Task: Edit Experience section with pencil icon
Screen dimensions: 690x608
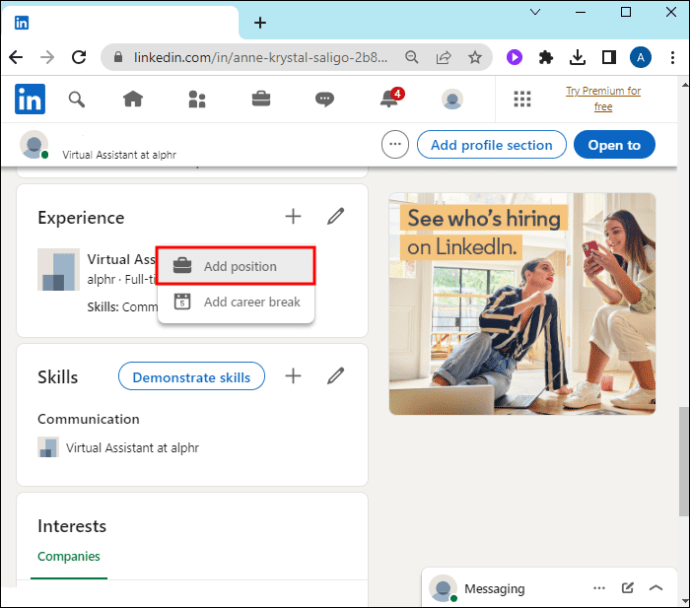Action: 335,216
